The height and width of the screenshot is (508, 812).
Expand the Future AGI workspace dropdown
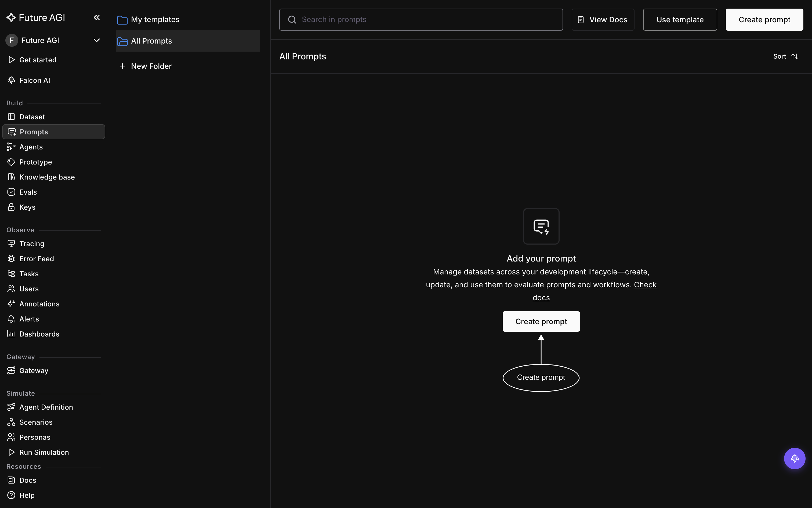[97, 40]
